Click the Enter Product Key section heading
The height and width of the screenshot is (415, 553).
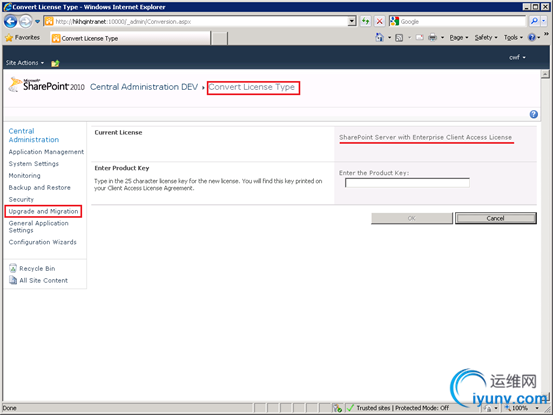pyautogui.click(x=122, y=168)
